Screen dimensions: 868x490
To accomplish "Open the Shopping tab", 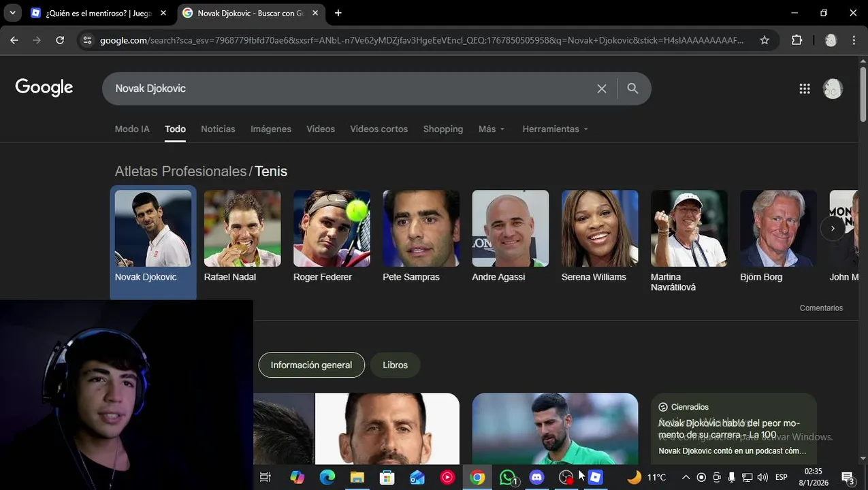I will click(443, 129).
